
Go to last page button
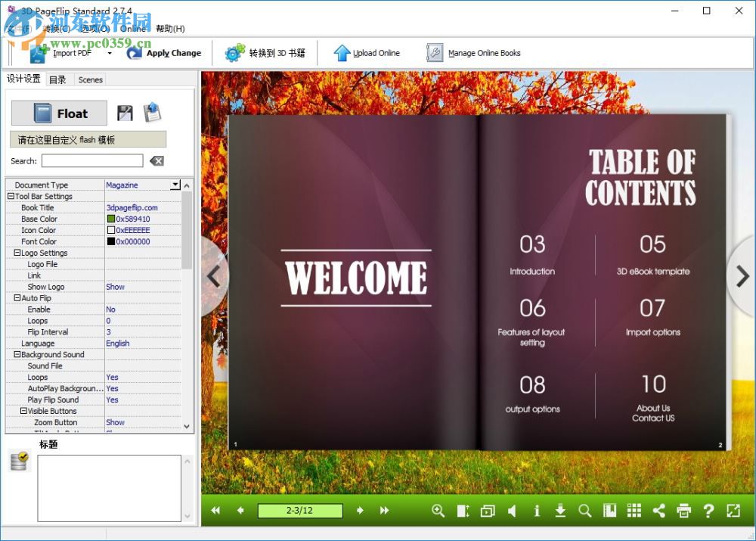pyautogui.click(x=384, y=511)
